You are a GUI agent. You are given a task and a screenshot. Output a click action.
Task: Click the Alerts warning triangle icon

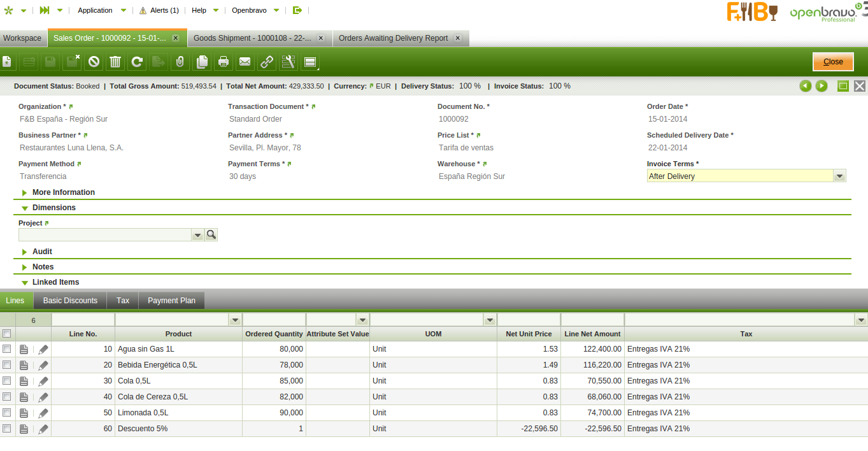point(143,10)
